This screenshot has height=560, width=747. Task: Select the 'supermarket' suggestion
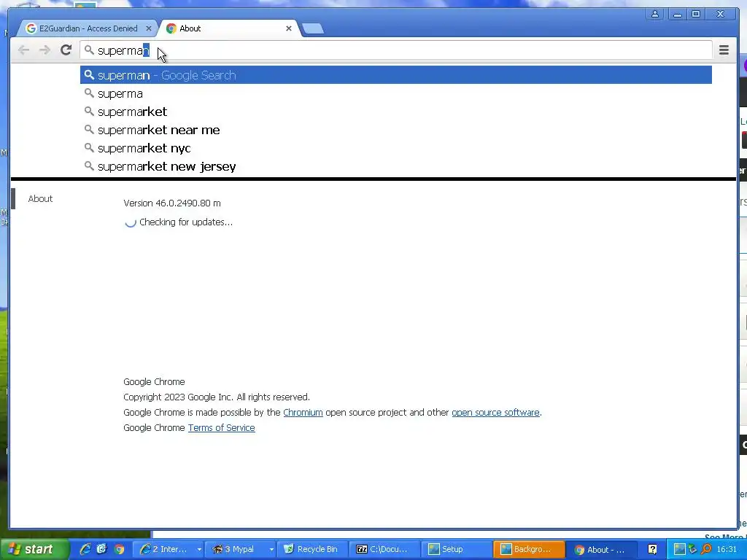click(x=396, y=112)
